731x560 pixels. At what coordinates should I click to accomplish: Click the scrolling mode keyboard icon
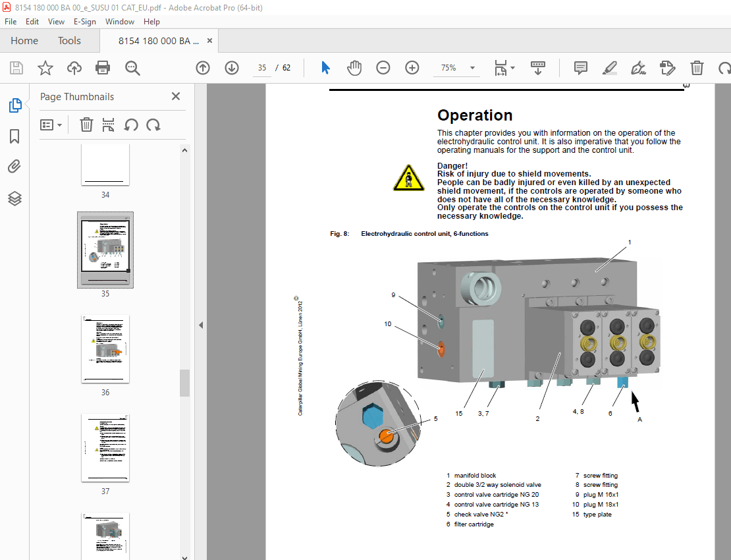[538, 68]
